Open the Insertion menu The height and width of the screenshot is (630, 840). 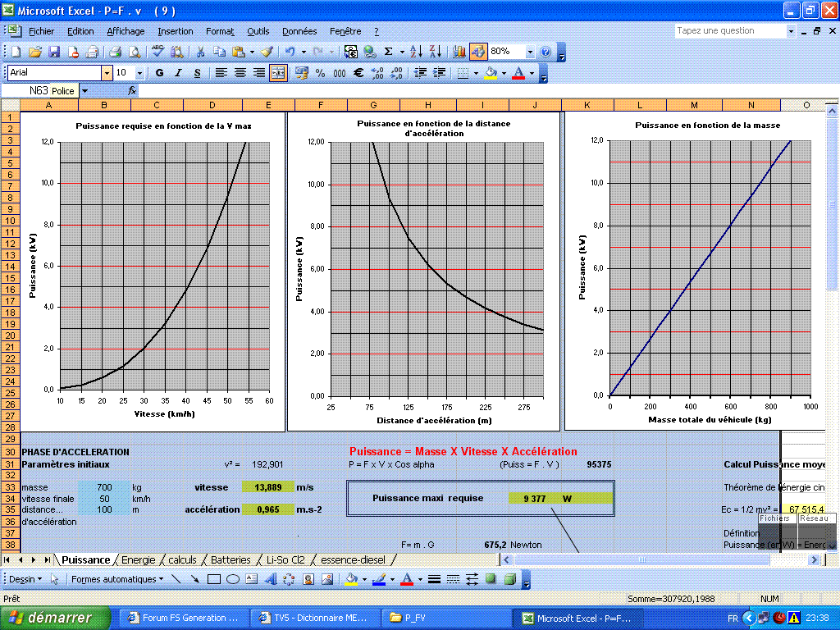(x=176, y=32)
